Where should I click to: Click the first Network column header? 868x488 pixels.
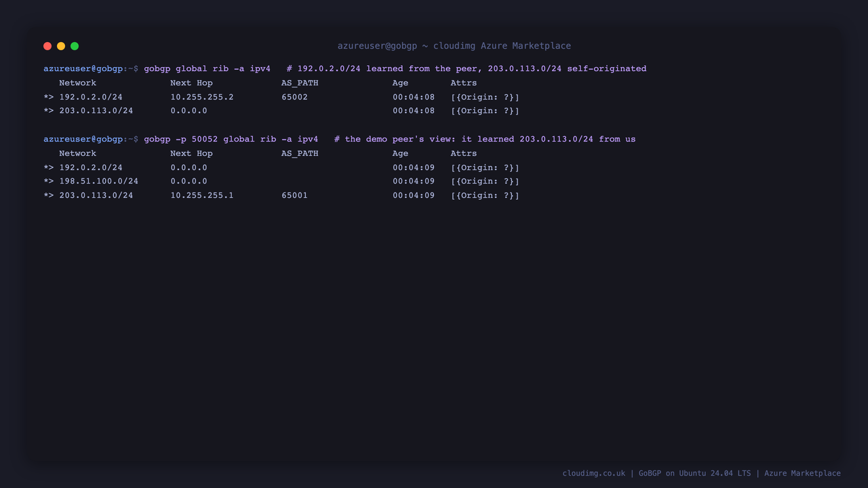[77, 83]
